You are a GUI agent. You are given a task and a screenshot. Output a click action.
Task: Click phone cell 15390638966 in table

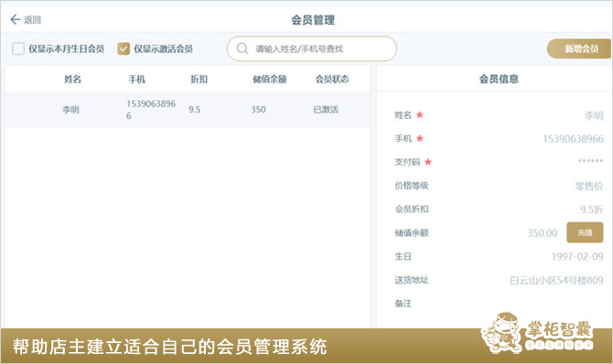click(x=151, y=110)
